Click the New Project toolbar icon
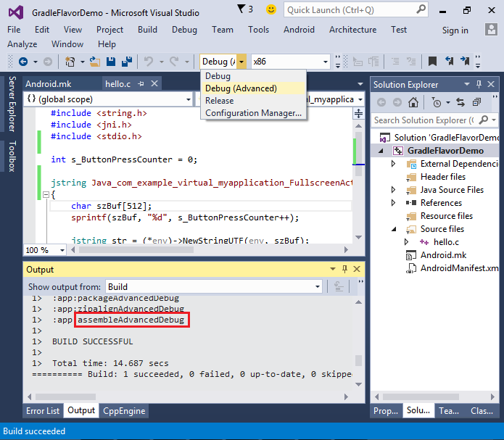The height and width of the screenshot is (440, 504). point(70,62)
